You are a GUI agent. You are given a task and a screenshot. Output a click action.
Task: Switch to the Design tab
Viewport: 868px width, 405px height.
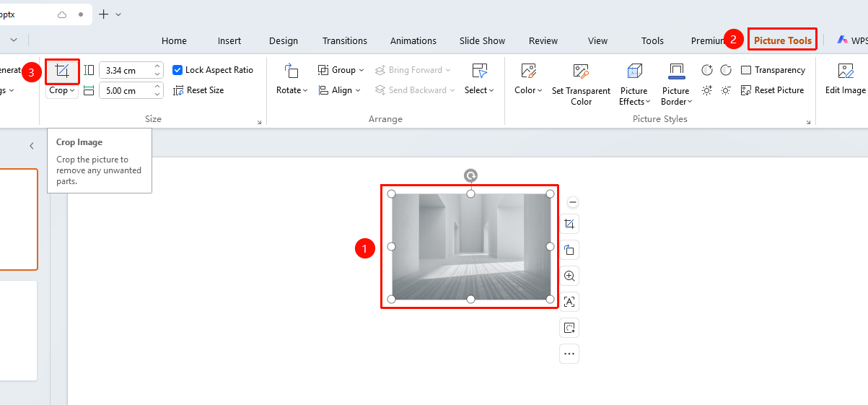click(x=284, y=40)
